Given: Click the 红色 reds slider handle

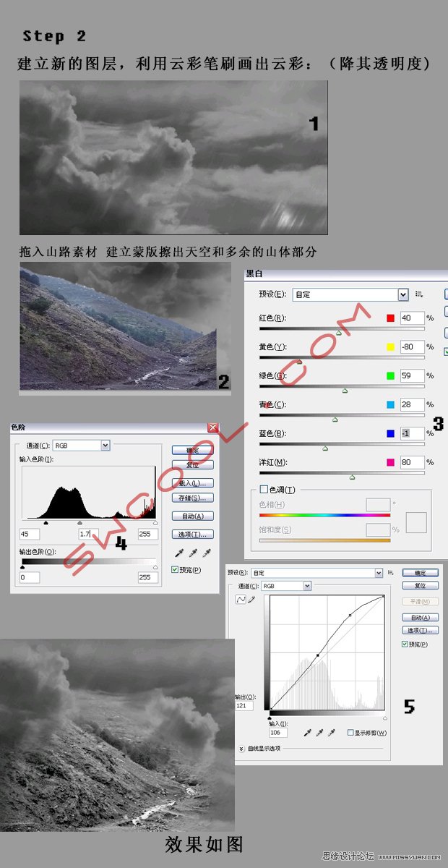Looking at the screenshot, I should coord(338,332).
